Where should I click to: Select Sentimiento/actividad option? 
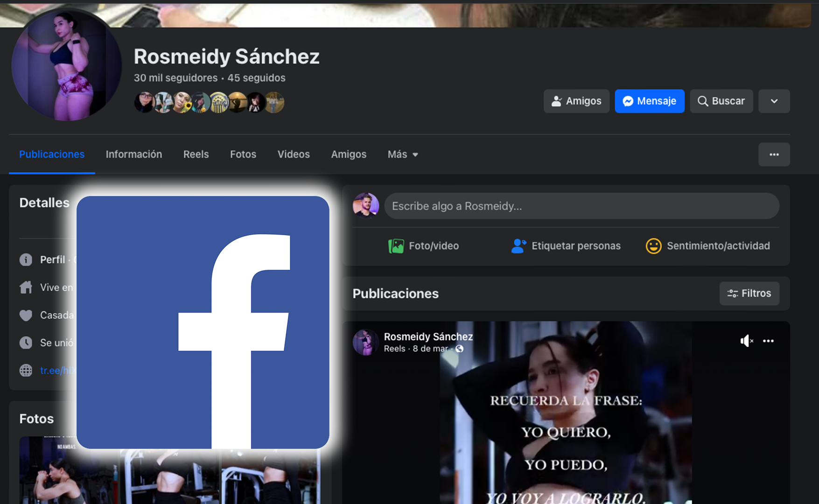click(707, 245)
